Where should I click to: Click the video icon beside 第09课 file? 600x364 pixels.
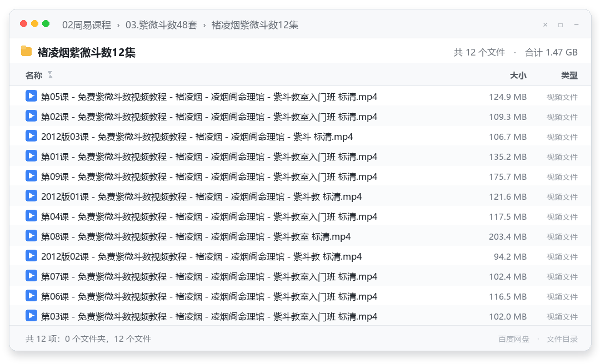point(31,176)
